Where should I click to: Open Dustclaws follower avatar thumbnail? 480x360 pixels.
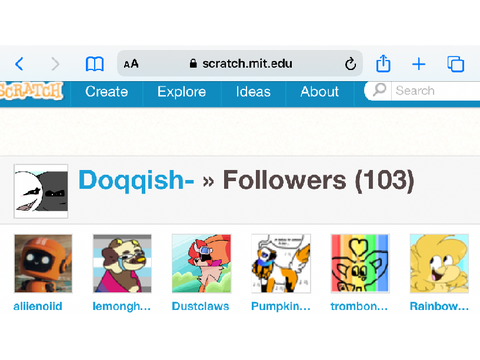pyautogui.click(x=201, y=263)
